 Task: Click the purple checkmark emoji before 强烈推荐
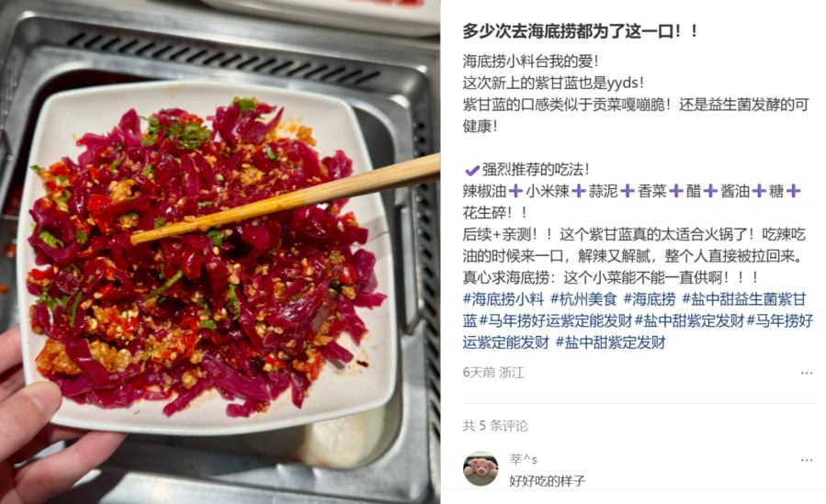coord(472,170)
